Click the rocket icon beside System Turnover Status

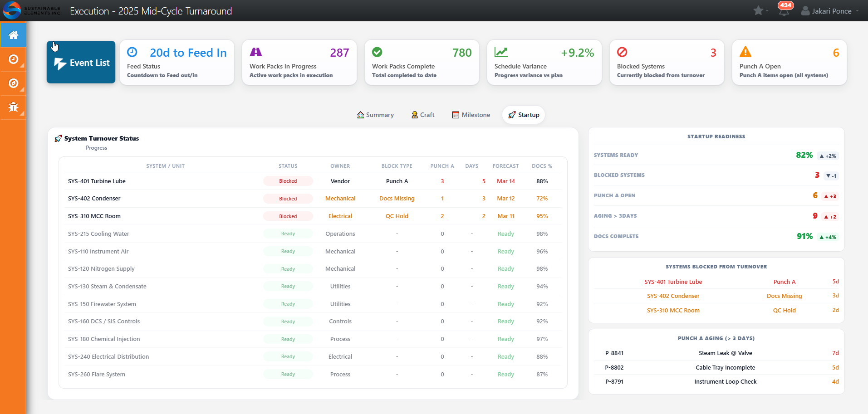(58, 138)
